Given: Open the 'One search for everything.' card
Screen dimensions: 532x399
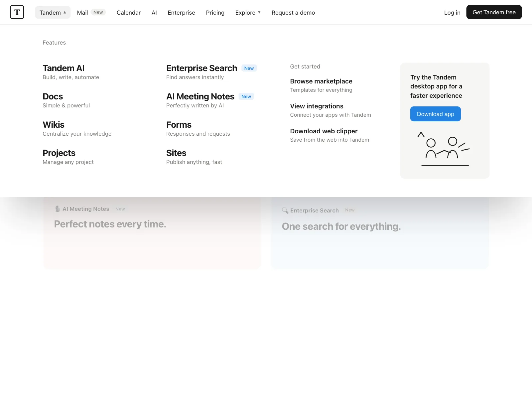Looking at the screenshot, I should click(380, 233).
